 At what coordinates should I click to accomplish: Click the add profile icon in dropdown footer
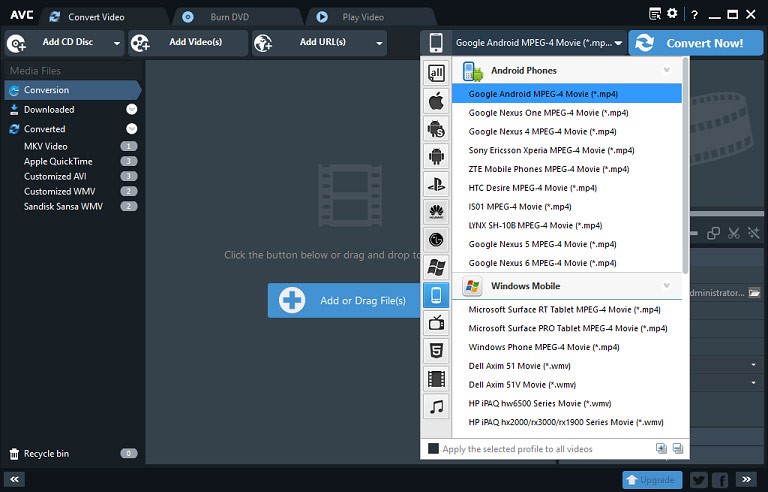pos(661,448)
